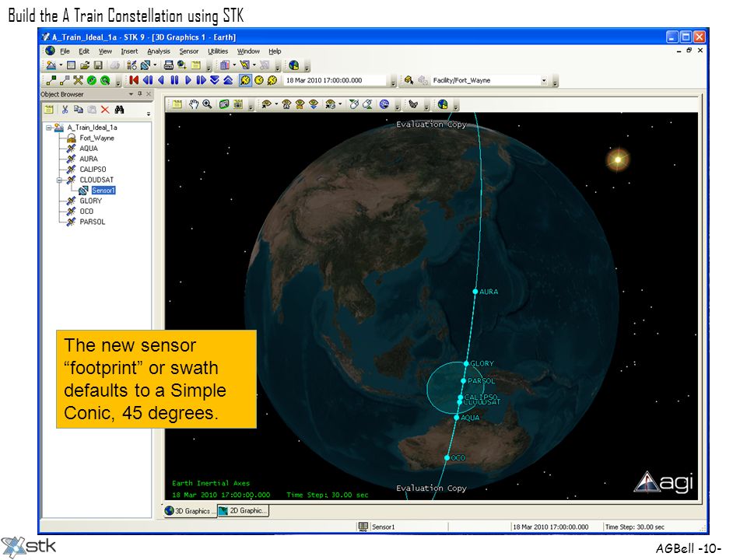Play animation in reverse
This screenshot has width=747, height=560.
tap(161, 80)
